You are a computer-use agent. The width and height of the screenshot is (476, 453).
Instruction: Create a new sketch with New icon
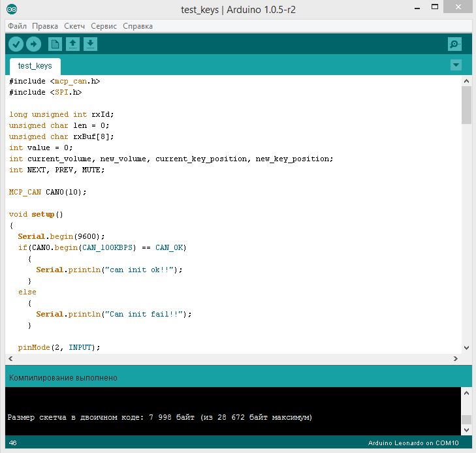point(56,44)
